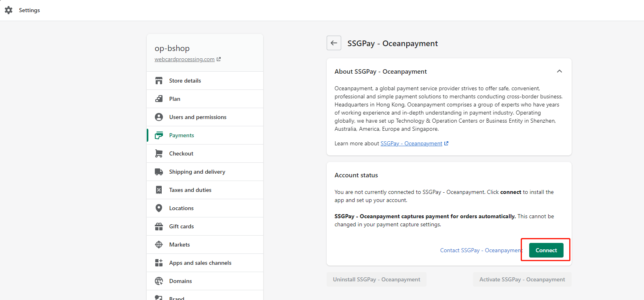
Task: Select Domains in the settings sidebar
Action: 180,281
